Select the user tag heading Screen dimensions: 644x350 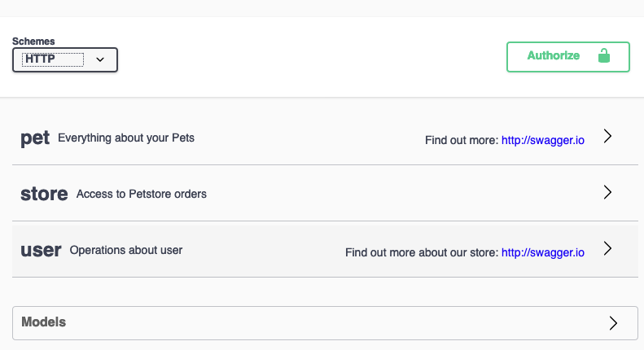[x=41, y=250]
